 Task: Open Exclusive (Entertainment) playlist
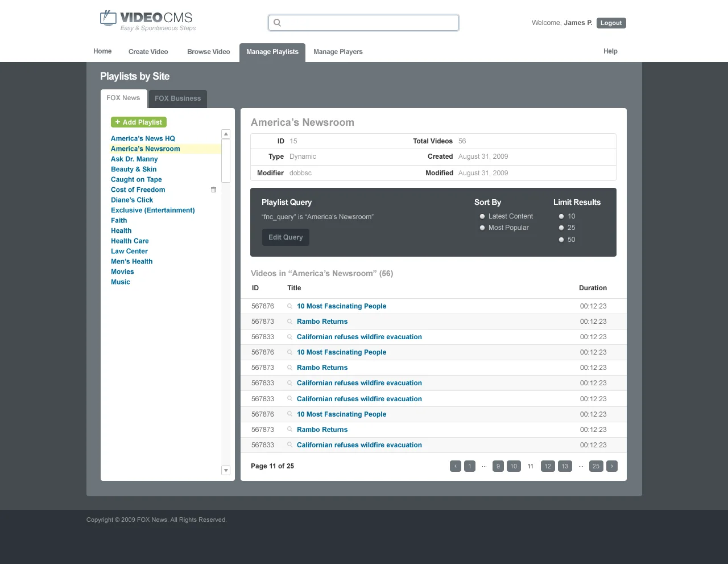tap(153, 210)
